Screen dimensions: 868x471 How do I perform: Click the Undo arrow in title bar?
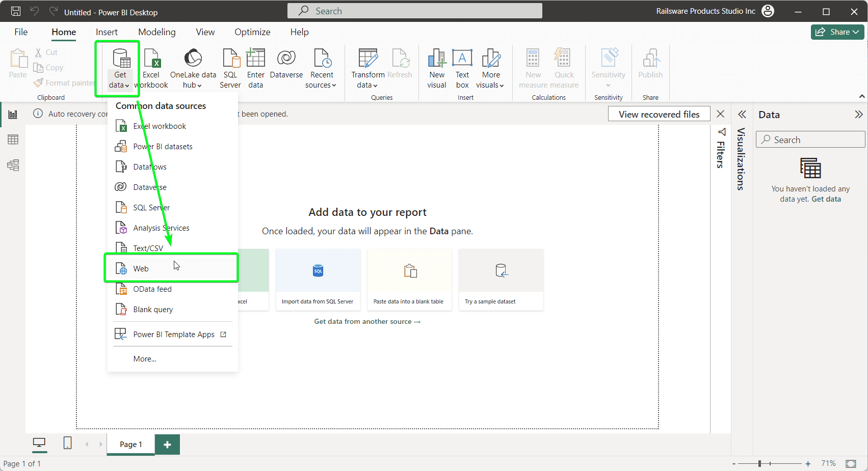click(x=34, y=11)
